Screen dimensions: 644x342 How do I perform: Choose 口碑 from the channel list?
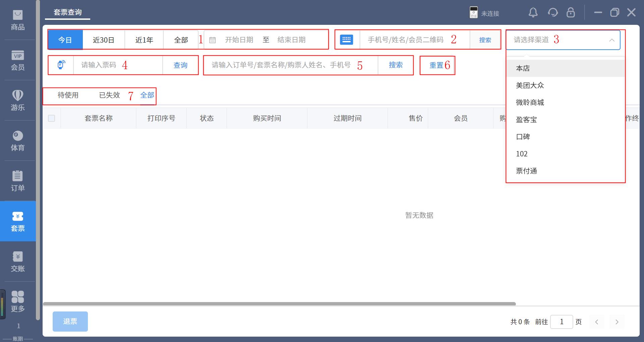pyautogui.click(x=565, y=137)
